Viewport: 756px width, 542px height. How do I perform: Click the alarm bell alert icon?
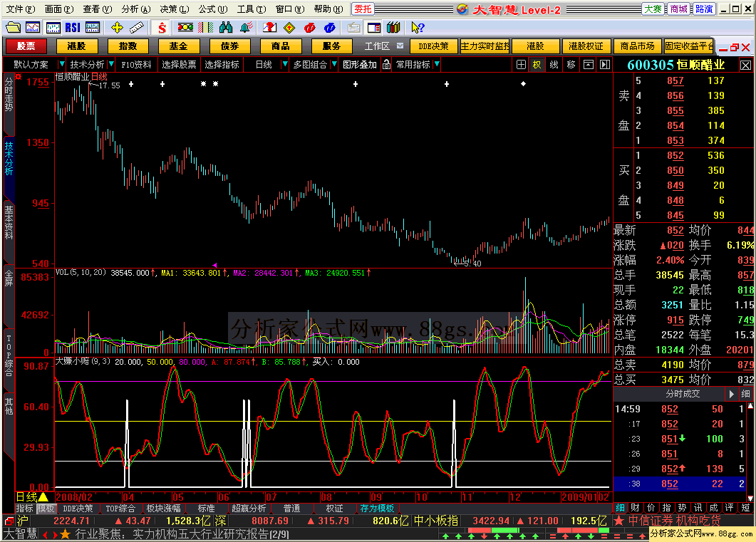coord(247,28)
